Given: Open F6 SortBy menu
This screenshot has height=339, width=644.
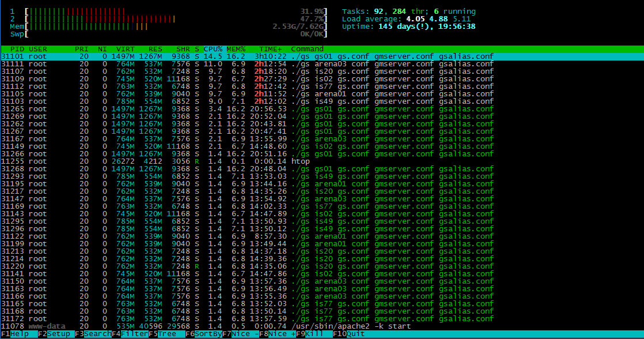Looking at the screenshot, I should click(204, 334).
